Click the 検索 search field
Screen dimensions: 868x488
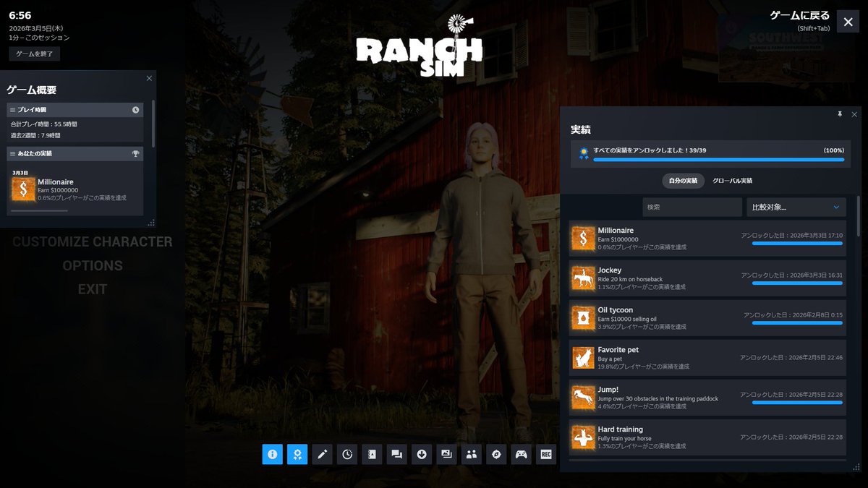click(692, 207)
